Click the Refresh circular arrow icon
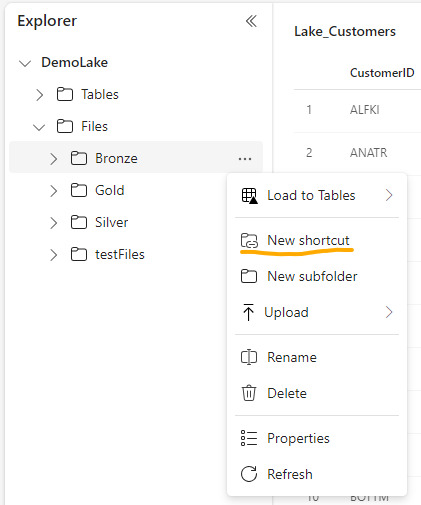The width and height of the screenshot is (421, 505). [x=249, y=474]
